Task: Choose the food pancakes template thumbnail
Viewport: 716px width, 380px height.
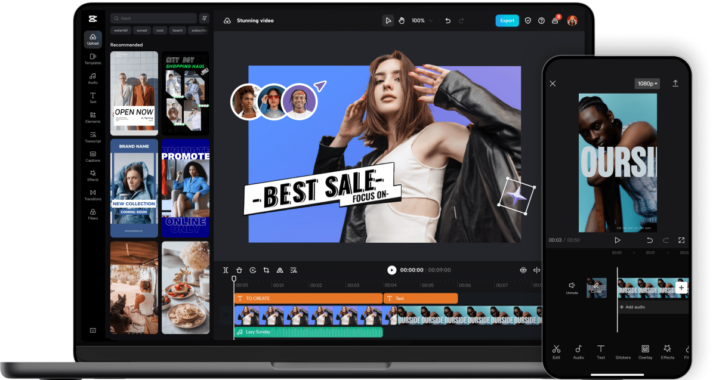Action: click(x=185, y=288)
